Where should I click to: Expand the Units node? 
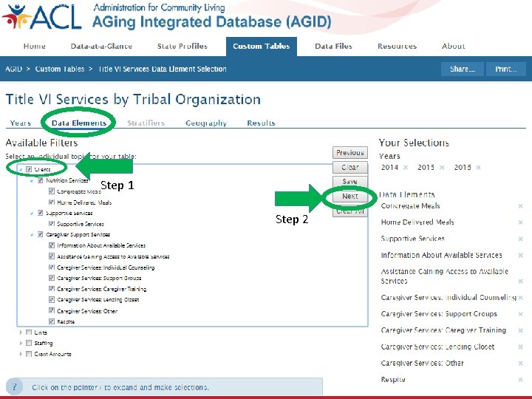point(21,332)
